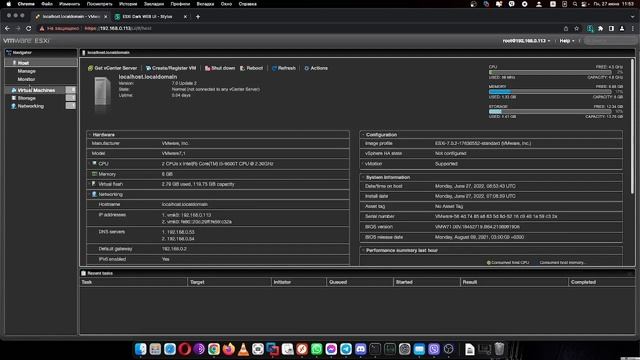
Task: Bookmark this page with star icon
Action: pyautogui.click(x=576, y=29)
